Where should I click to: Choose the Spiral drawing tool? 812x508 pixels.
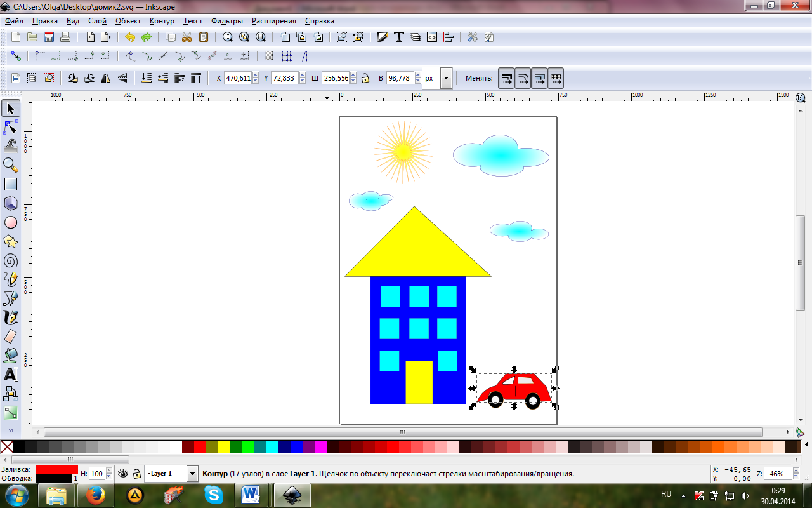click(11, 260)
